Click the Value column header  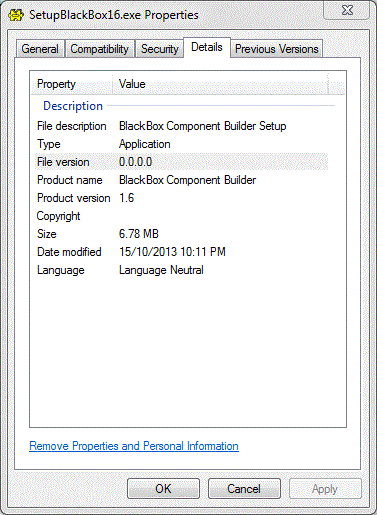click(220, 84)
